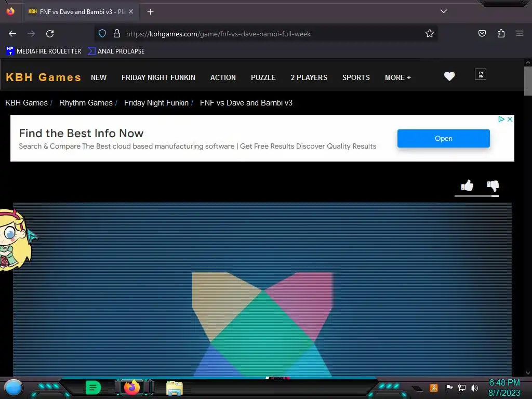This screenshot has width=532, height=399.
Task: Open the Firefox hamburger application menu
Action: click(x=520, y=33)
